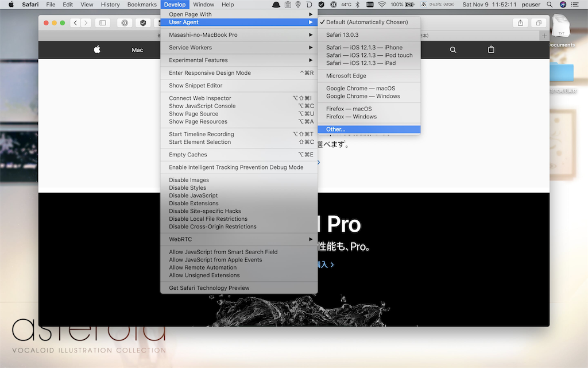The image size is (588, 368).
Task: Toggle Disable Extensions option
Action: click(x=239, y=203)
